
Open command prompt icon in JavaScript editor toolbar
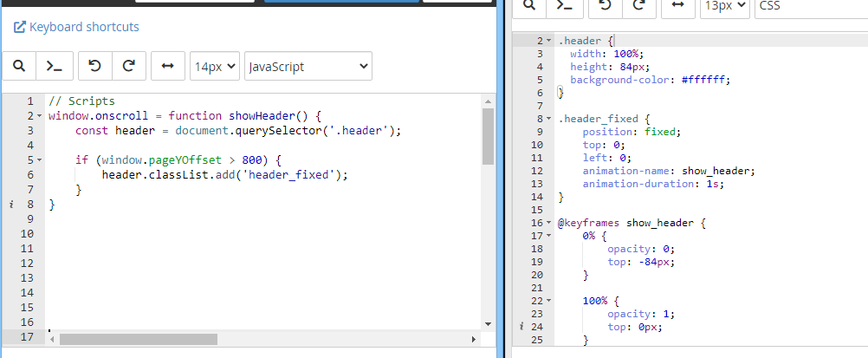pos(55,67)
